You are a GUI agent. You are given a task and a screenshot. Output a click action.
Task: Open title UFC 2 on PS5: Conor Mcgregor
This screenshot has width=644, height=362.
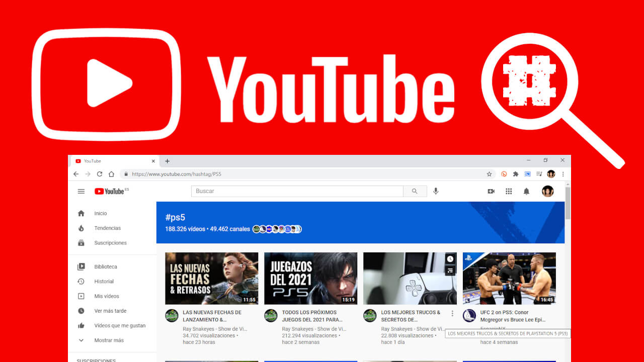(513, 316)
